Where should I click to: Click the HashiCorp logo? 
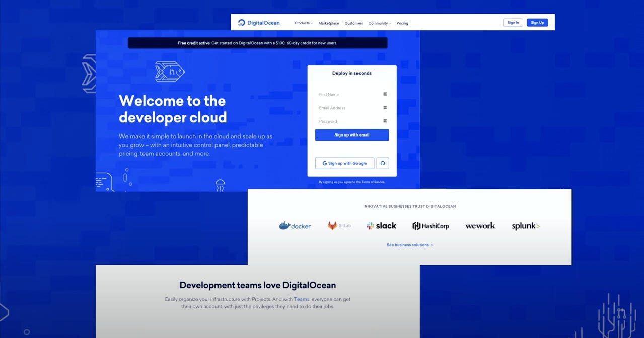point(431,226)
